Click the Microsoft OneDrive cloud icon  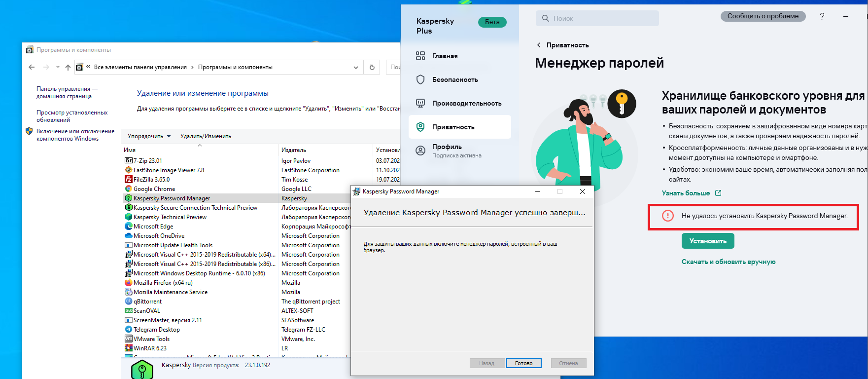coord(129,235)
